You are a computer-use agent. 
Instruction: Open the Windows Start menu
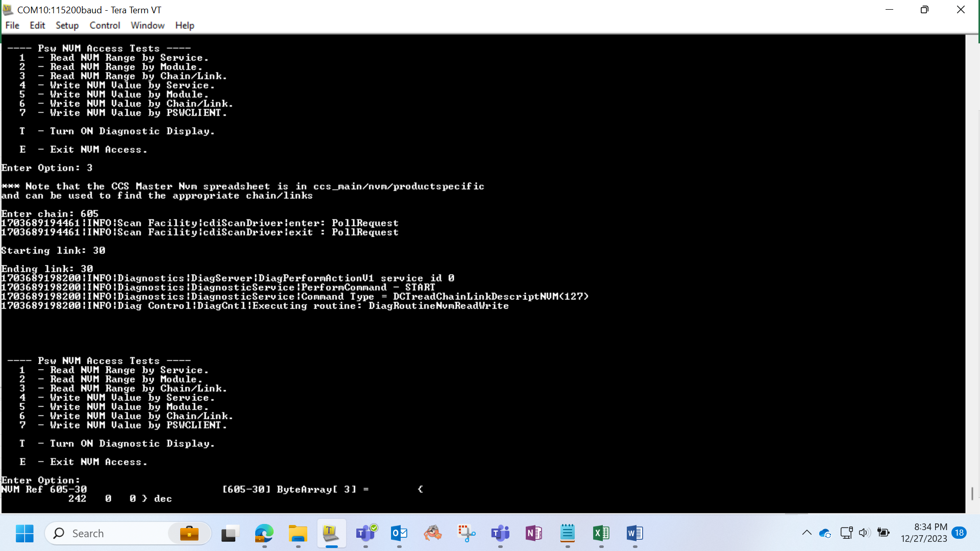(x=24, y=533)
